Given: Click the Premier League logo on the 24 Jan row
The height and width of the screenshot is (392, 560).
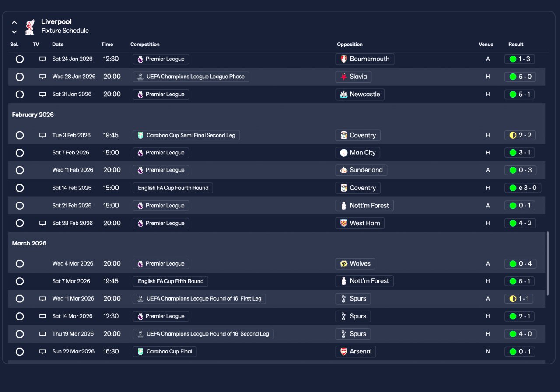Looking at the screenshot, I should [x=140, y=59].
